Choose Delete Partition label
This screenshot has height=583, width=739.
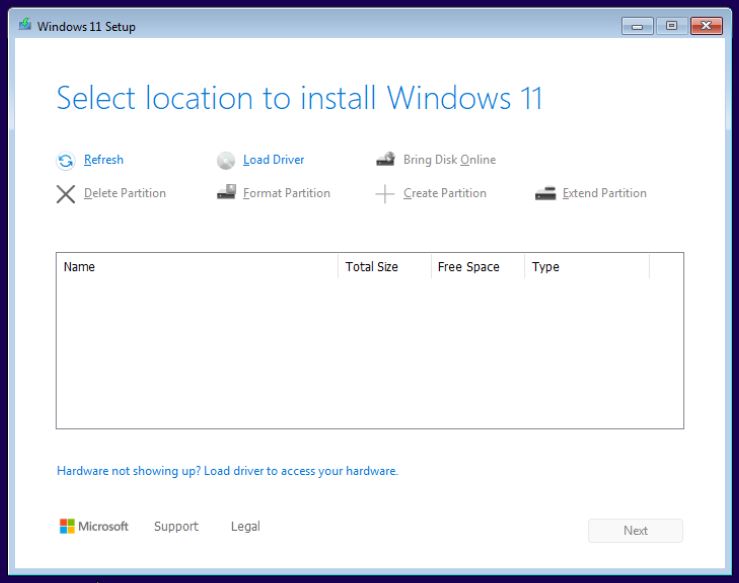click(x=125, y=193)
